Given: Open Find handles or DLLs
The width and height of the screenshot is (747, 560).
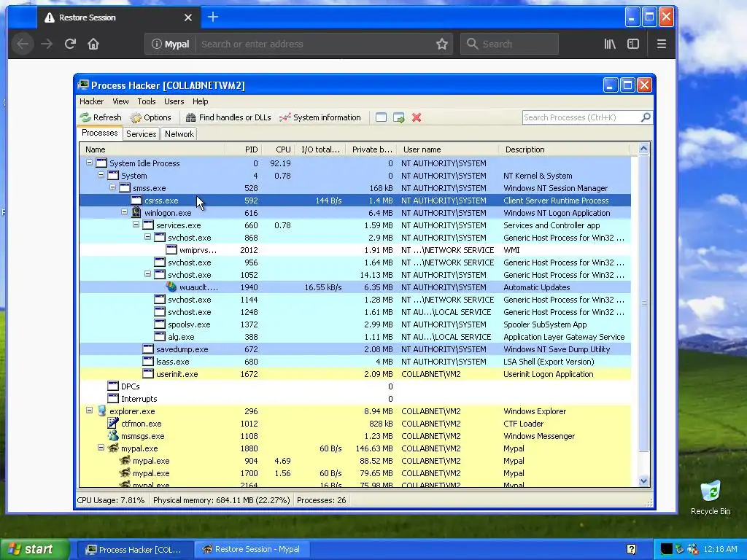Looking at the screenshot, I should 228,117.
